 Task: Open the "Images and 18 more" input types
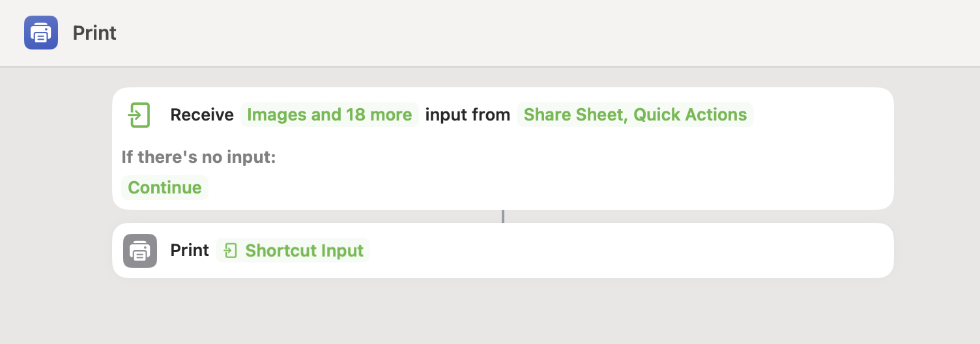[x=330, y=115]
